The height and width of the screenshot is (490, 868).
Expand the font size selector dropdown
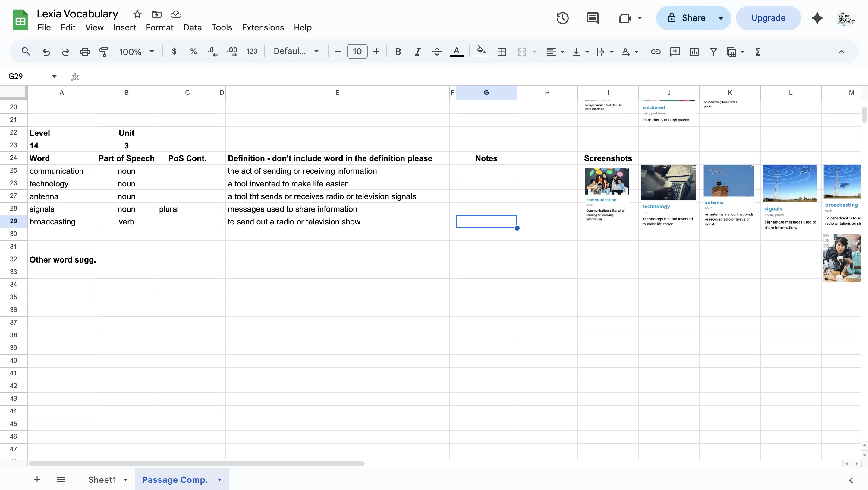[357, 51]
